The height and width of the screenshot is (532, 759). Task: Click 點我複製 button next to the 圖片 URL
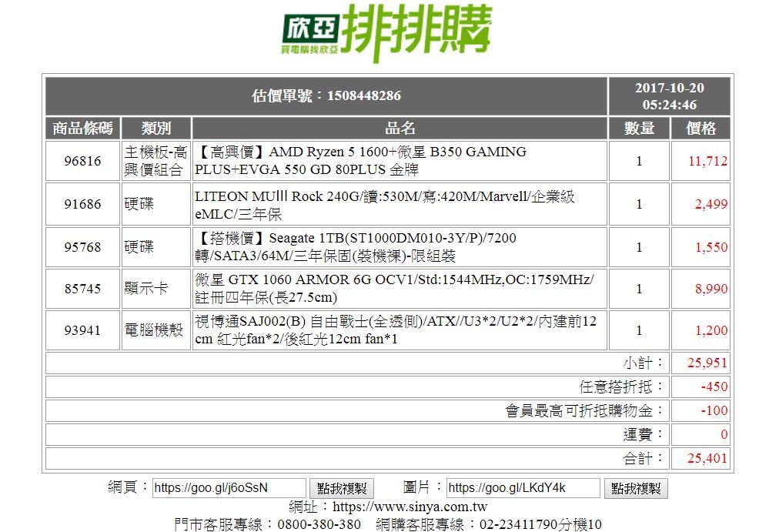pos(636,488)
